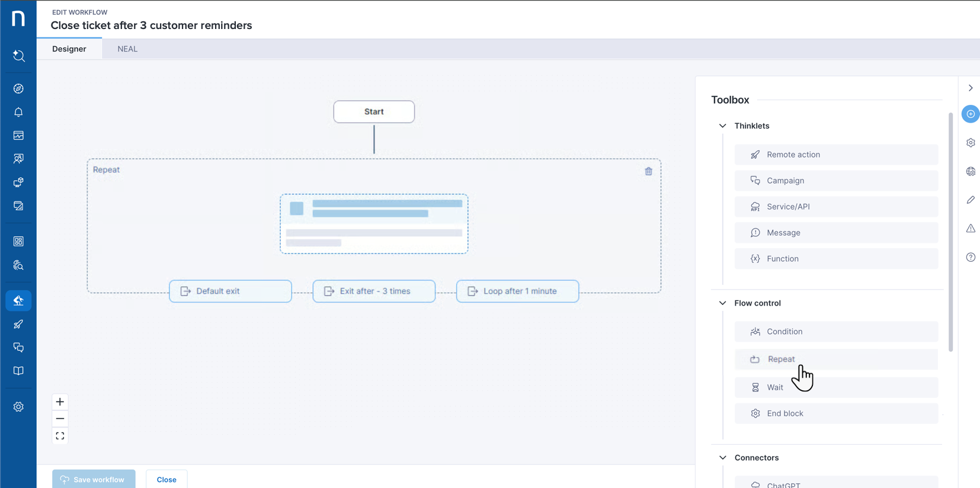Click the help question mark icon
The image size is (980, 488).
971,257
